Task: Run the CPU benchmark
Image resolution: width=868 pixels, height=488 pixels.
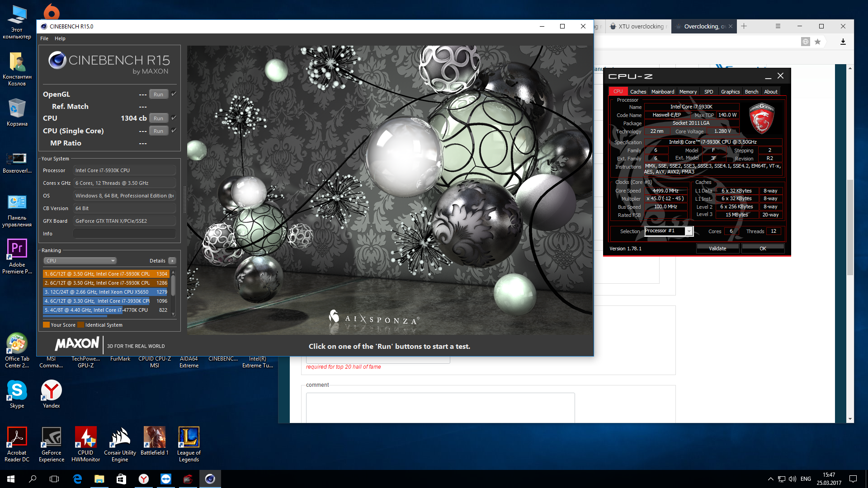Action: (x=158, y=118)
